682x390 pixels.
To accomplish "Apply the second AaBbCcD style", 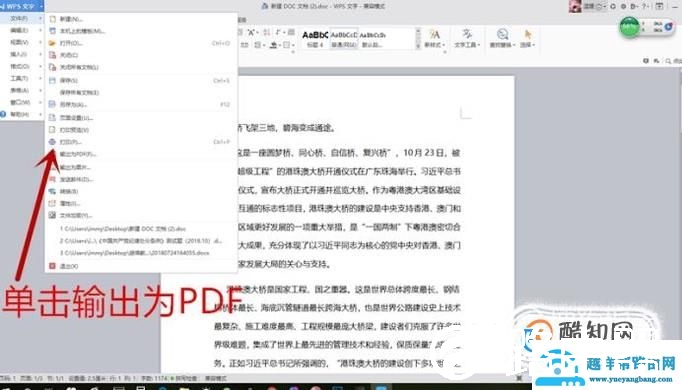I will pyautogui.click(x=344, y=39).
